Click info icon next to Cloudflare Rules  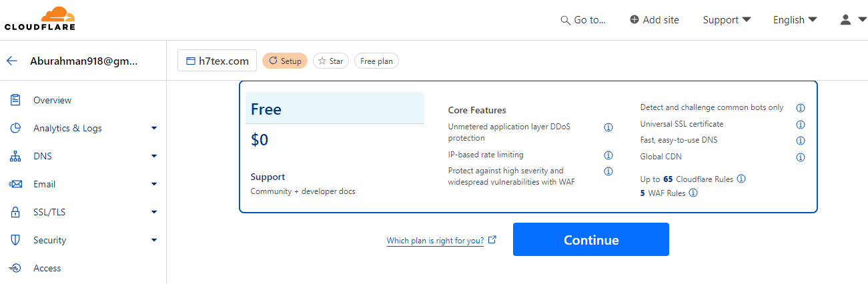coord(741,179)
